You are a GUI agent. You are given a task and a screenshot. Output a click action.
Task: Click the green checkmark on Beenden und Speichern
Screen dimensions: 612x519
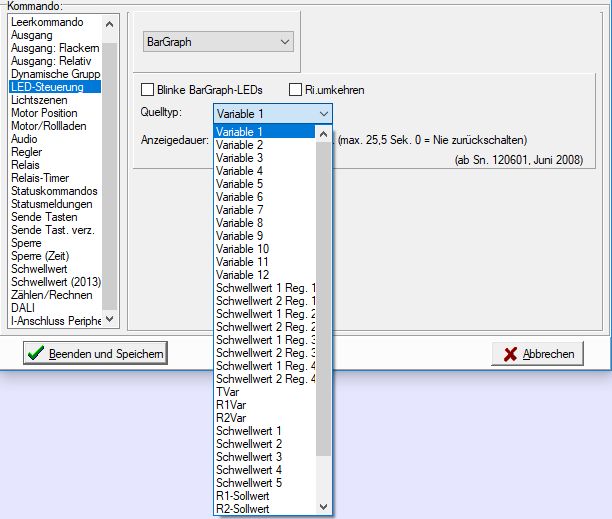click(x=36, y=353)
